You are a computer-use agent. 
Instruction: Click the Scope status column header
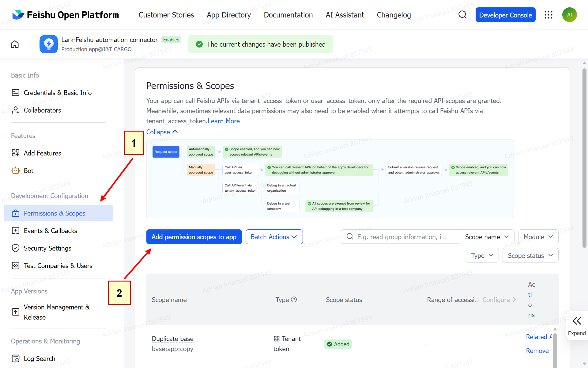344,300
